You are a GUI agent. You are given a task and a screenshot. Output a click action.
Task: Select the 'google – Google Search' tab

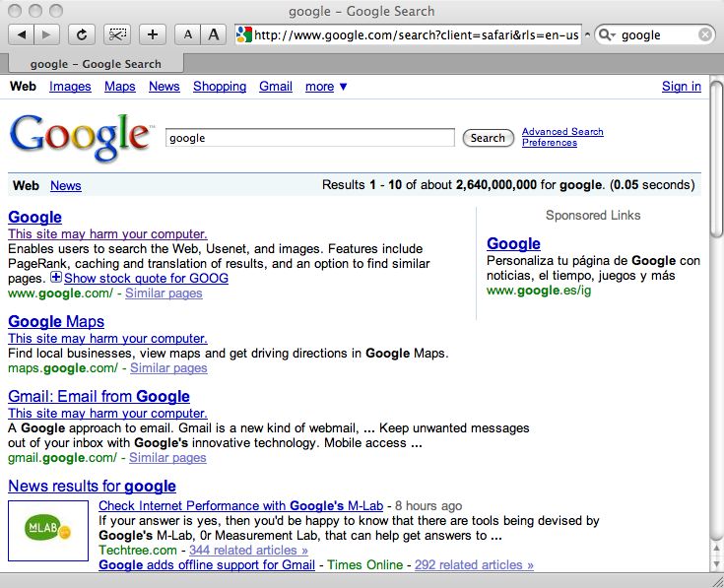click(x=96, y=64)
